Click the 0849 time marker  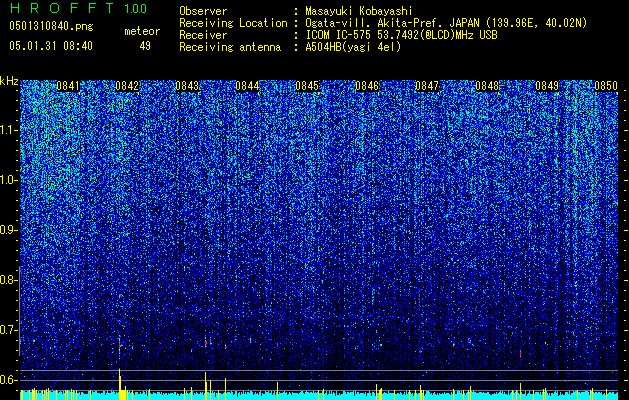click(x=547, y=86)
